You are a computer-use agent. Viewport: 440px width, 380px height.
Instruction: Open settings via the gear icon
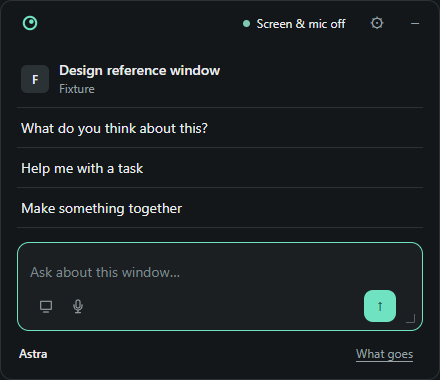pyautogui.click(x=377, y=23)
